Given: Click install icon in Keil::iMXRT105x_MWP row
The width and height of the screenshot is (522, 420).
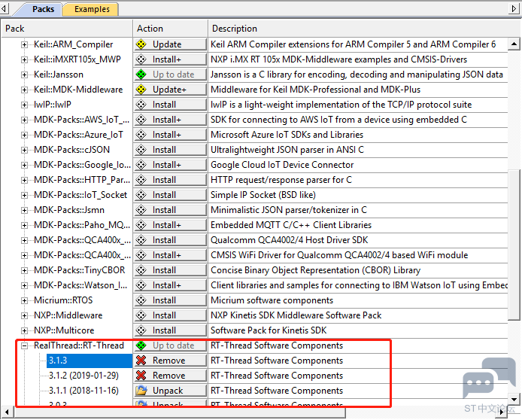Looking at the screenshot, I should pyautogui.click(x=141, y=59).
